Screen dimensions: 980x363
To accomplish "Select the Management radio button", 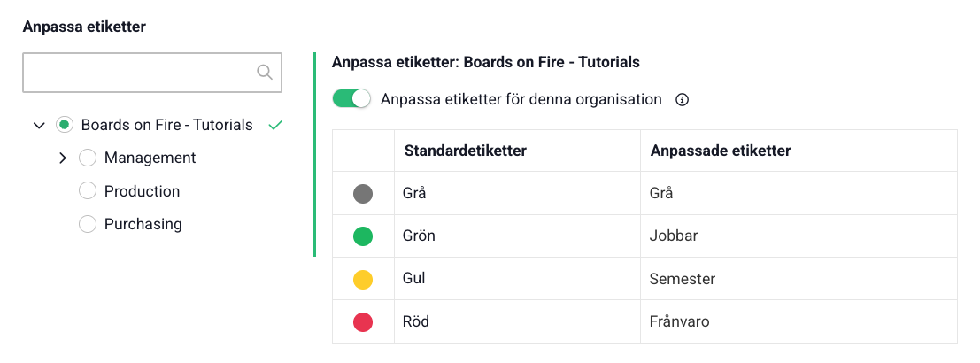I will (x=87, y=158).
